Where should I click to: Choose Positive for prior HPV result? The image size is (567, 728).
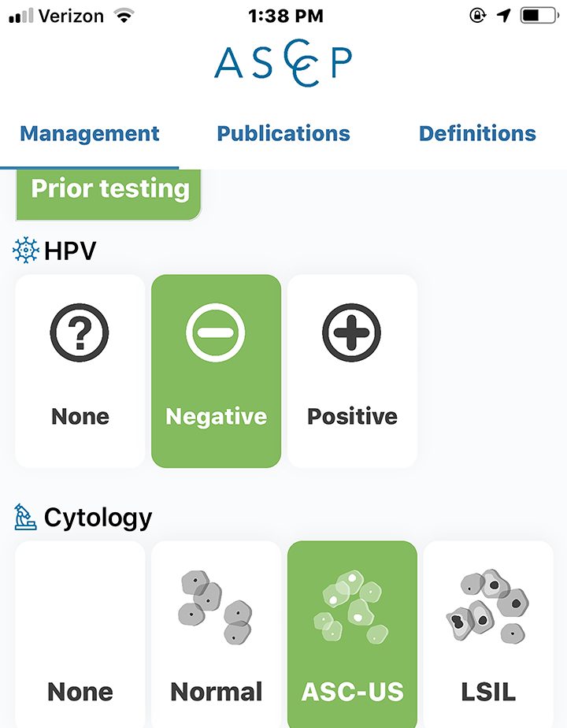(x=352, y=371)
